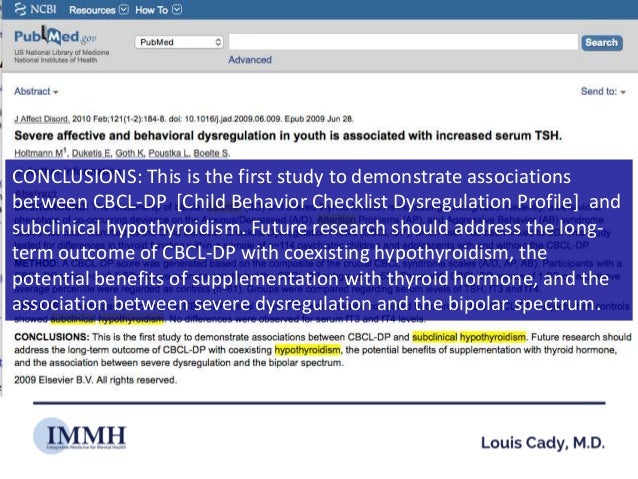This screenshot has height=479, width=638.
Task: Open author Poustka L link
Action: [169, 153]
